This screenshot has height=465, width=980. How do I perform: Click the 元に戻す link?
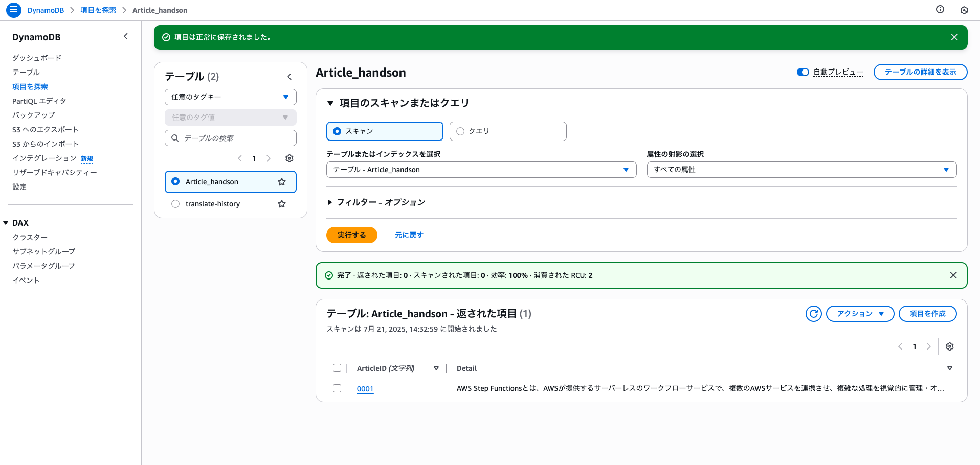pos(409,235)
